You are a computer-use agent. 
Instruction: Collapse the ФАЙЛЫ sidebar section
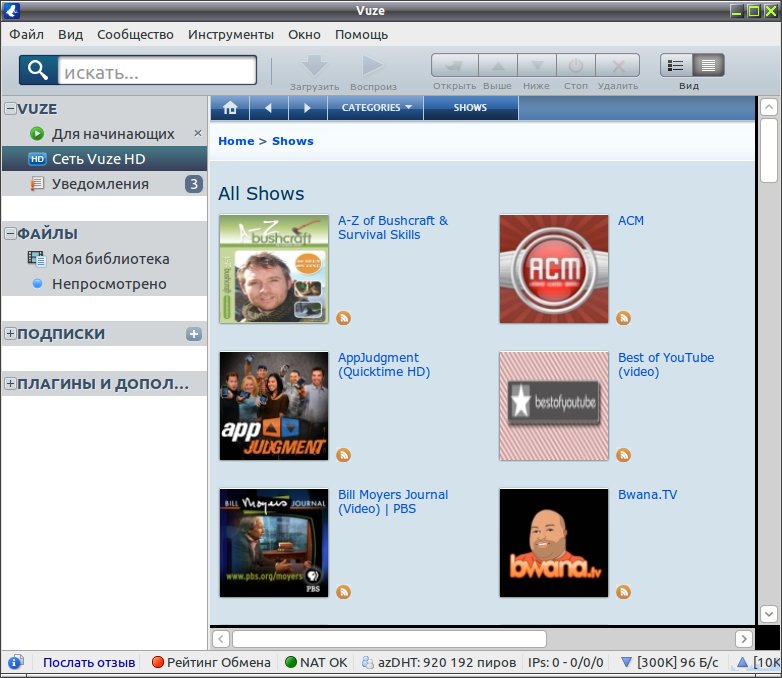10,233
